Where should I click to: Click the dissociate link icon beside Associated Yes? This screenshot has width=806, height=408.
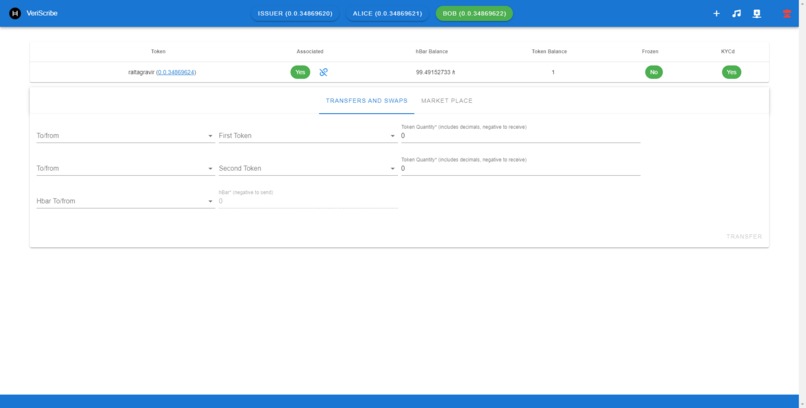(x=323, y=72)
